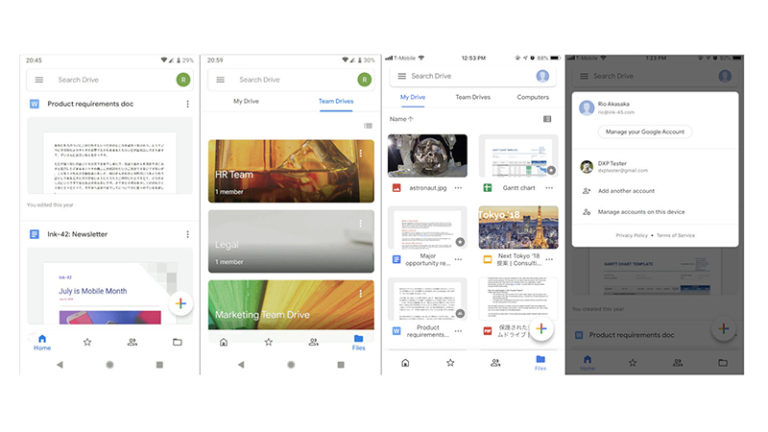The image size is (768, 432).
Task: Select My Drive tab on HR Team screen
Action: click(x=246, y=101)
